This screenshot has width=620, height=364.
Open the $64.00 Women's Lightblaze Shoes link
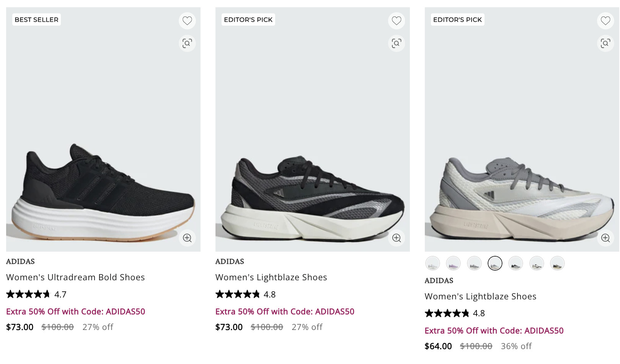(x=480, y=296)
